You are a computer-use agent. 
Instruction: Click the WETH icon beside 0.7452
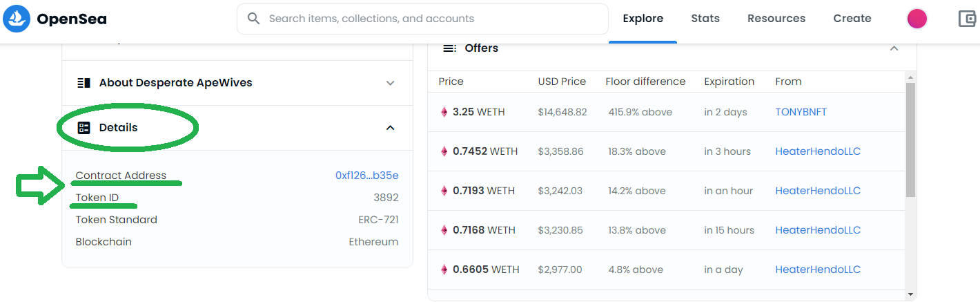[x=444, y=151]
